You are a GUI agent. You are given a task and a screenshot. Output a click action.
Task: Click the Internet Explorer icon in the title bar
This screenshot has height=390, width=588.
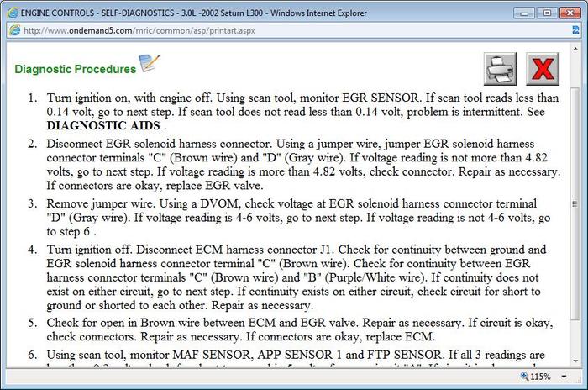coord(13,13)
